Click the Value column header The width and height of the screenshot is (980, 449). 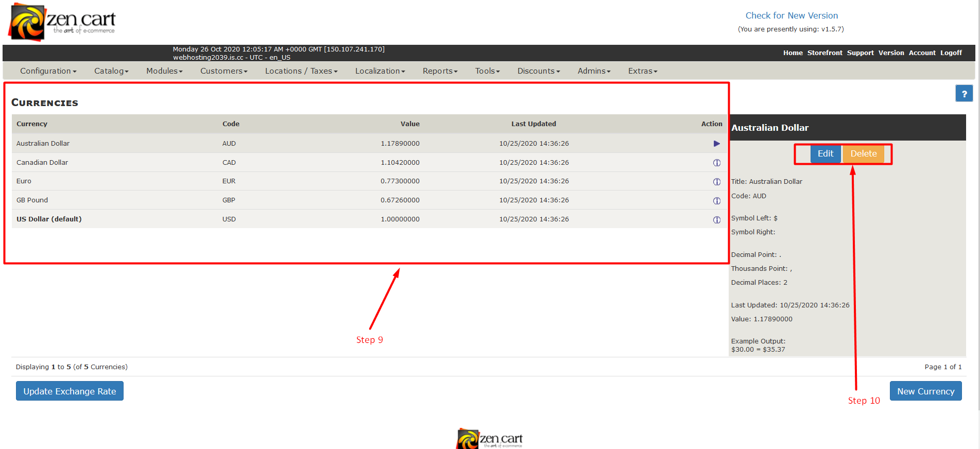[x=410, y=124]
